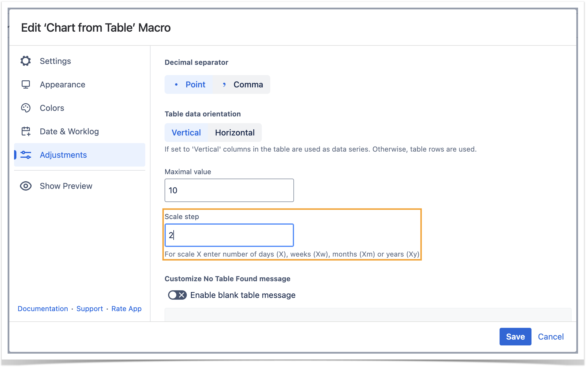Open the Documentation link
The height and width of the screenshot is (368, 588).
pyautogui.click(x=43, y=308)
